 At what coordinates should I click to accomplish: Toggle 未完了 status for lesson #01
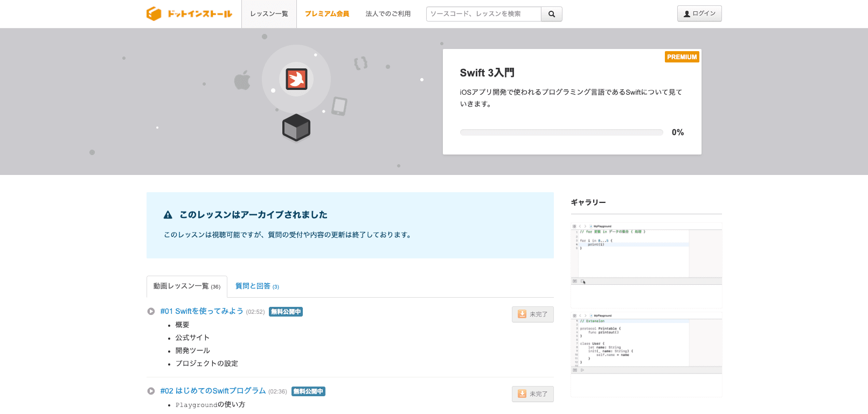532,314
